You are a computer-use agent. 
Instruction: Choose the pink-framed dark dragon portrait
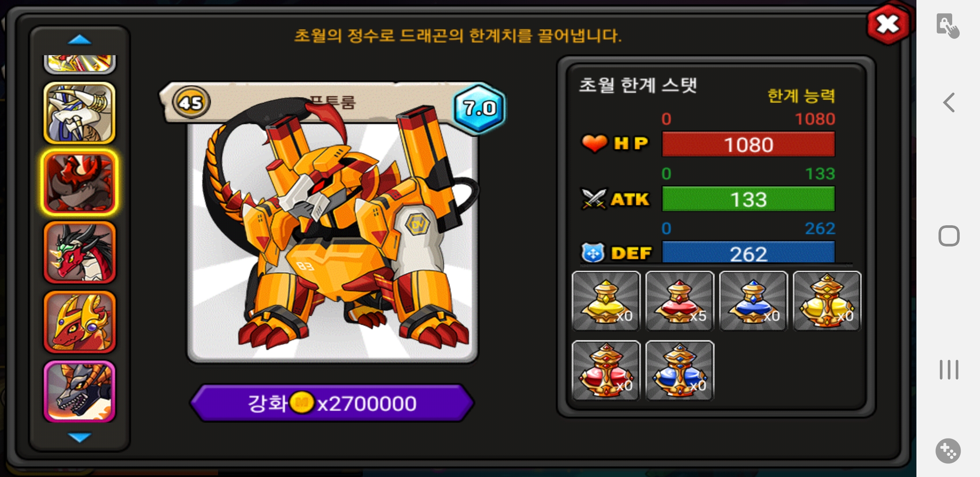click(x=79, y=391)
